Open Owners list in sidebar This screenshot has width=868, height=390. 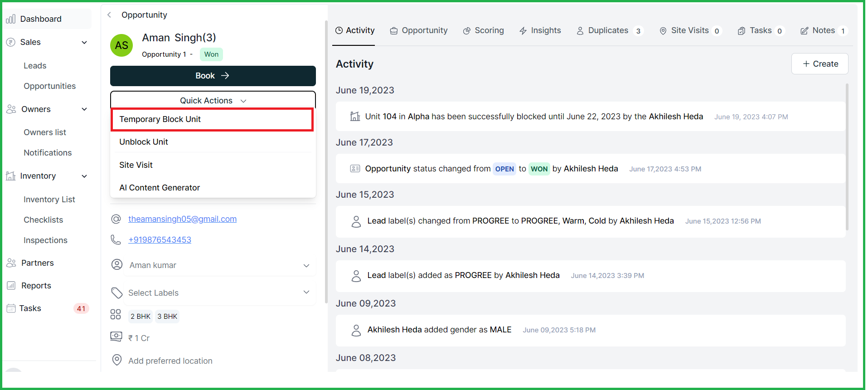pos(45,132)
